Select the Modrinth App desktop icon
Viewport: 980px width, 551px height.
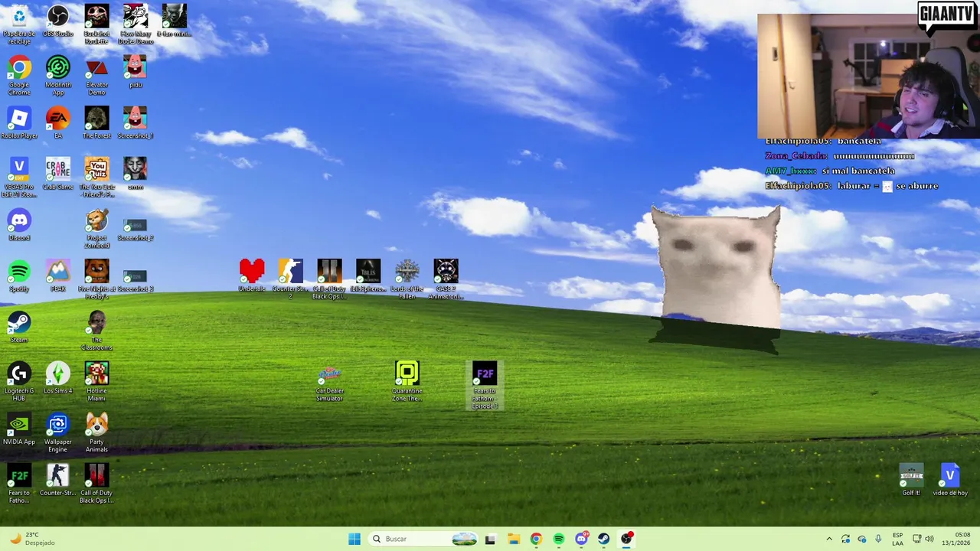(57, 75)
